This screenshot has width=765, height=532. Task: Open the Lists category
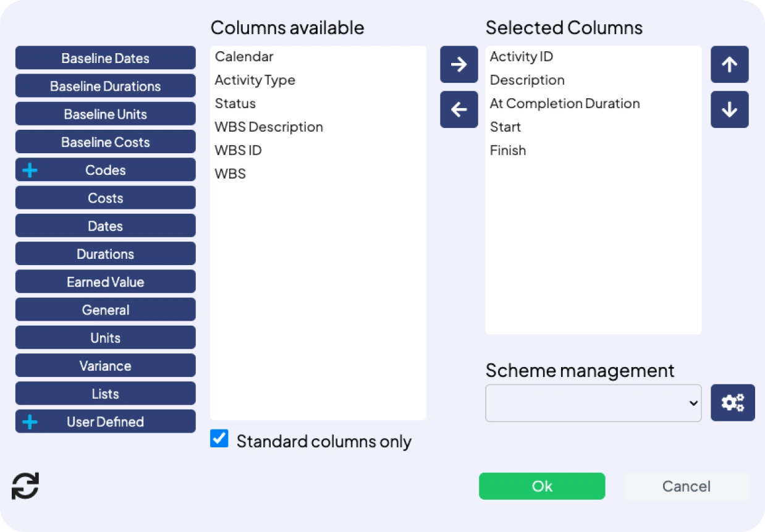click(105, 394)
